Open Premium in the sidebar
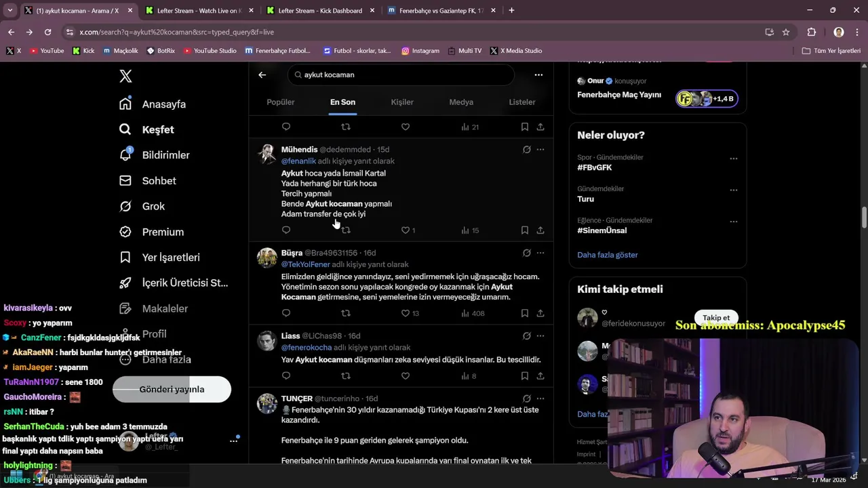Image resolution: width=868 pixels, height=488 pixels. pyautogui.click(x=151, y=232)
